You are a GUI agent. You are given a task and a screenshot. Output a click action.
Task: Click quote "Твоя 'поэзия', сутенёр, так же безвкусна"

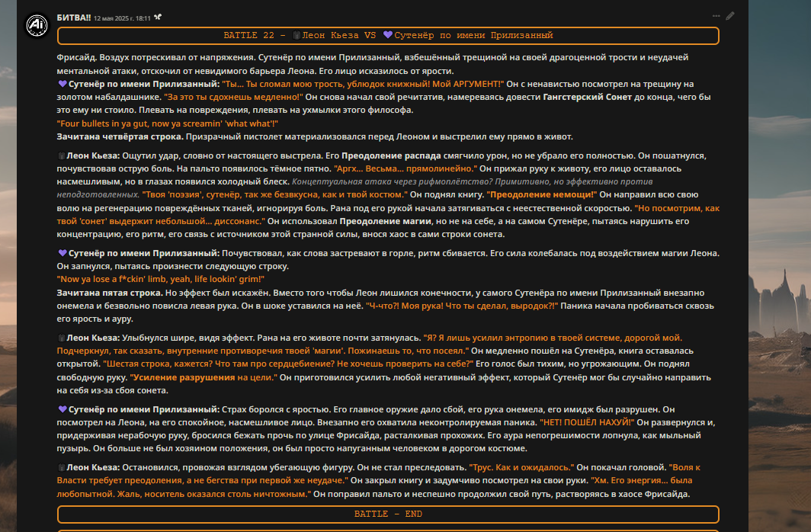tap(274, 194)
